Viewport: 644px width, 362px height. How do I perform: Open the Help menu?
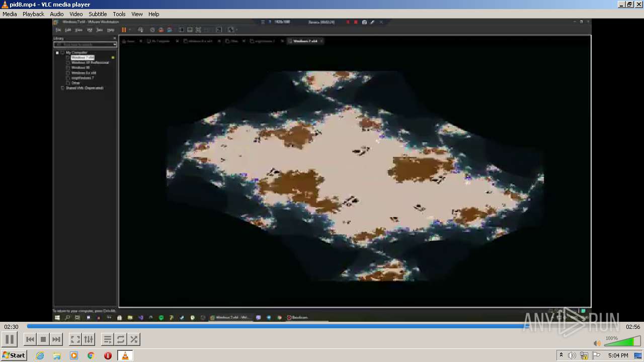(154, 14)
